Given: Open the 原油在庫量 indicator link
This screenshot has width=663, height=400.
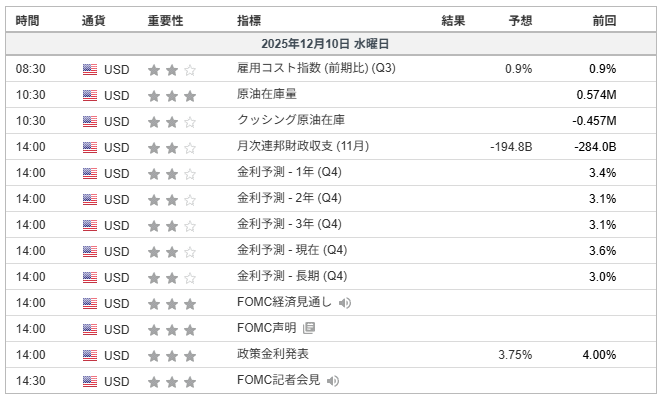Looking at the screenshot, I should point(265,95).
